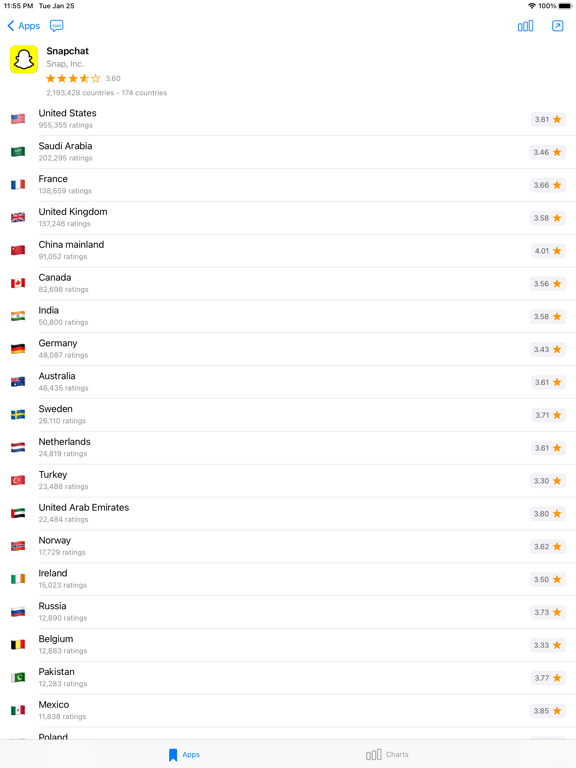Select Germany in the country list
Screen dimensions: 576x768
[x=288, y=349]
